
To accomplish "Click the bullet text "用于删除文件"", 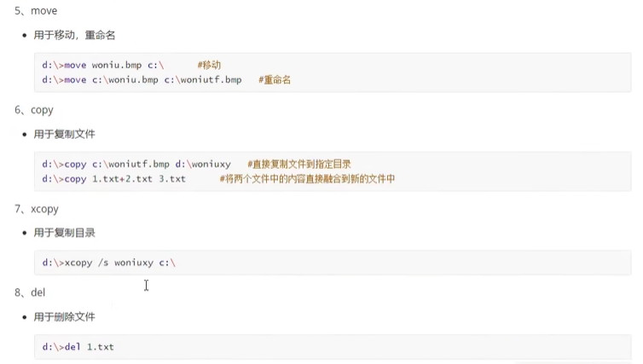I will coord(64,316).
